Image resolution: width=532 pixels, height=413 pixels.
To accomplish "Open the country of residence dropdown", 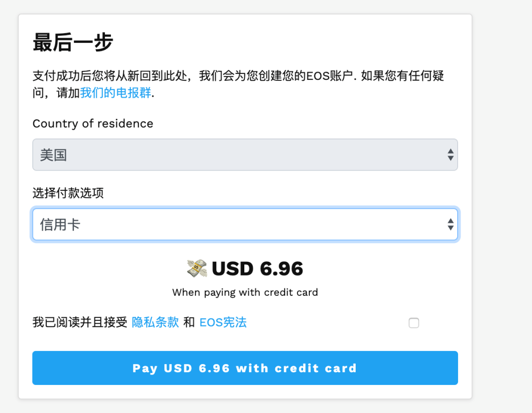I will click(x=245, y=155).
